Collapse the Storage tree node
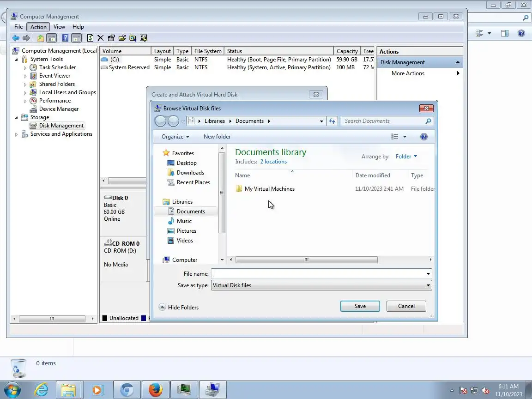Image resolution: width=532 pixels, height=399 pixels. tap(16, 117)
